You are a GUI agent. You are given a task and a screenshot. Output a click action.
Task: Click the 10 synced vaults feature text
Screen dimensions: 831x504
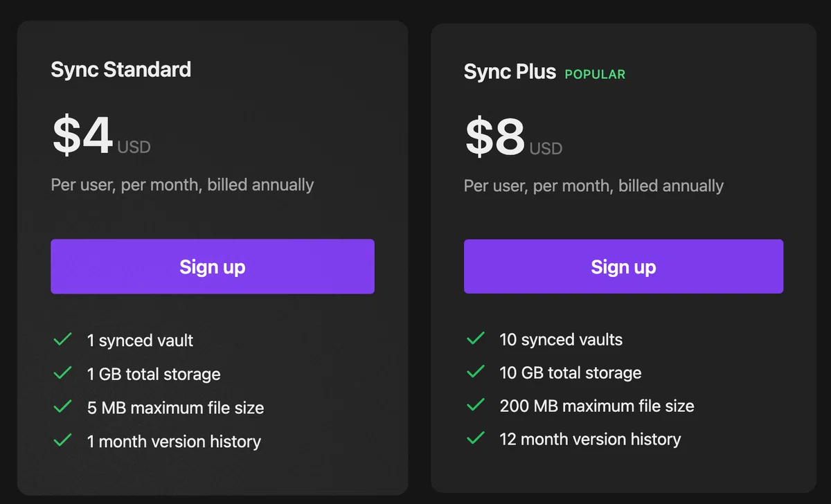click(x=561, y=340)
